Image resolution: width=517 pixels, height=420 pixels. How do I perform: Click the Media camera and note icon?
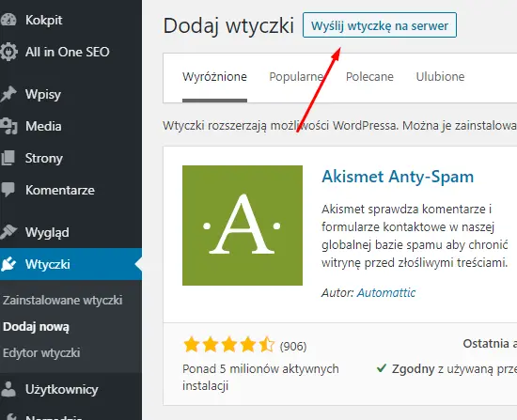click(x=8, y=126)
